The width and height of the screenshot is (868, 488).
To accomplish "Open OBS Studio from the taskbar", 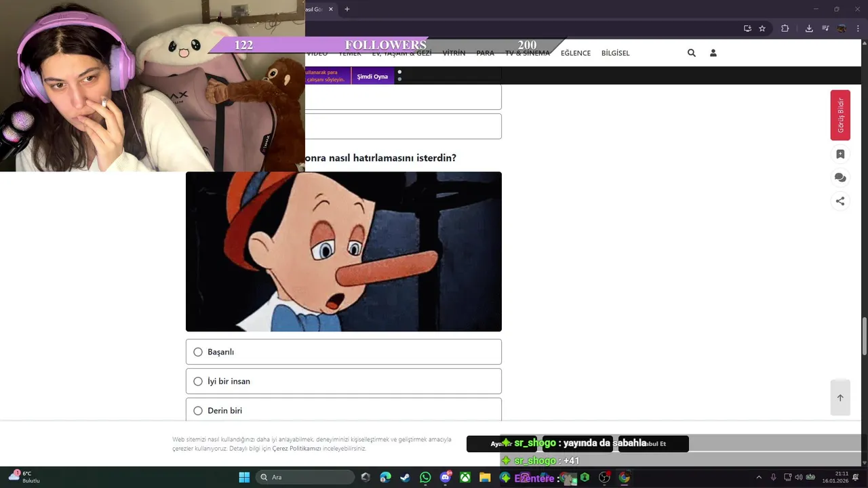I will (604, 477).
